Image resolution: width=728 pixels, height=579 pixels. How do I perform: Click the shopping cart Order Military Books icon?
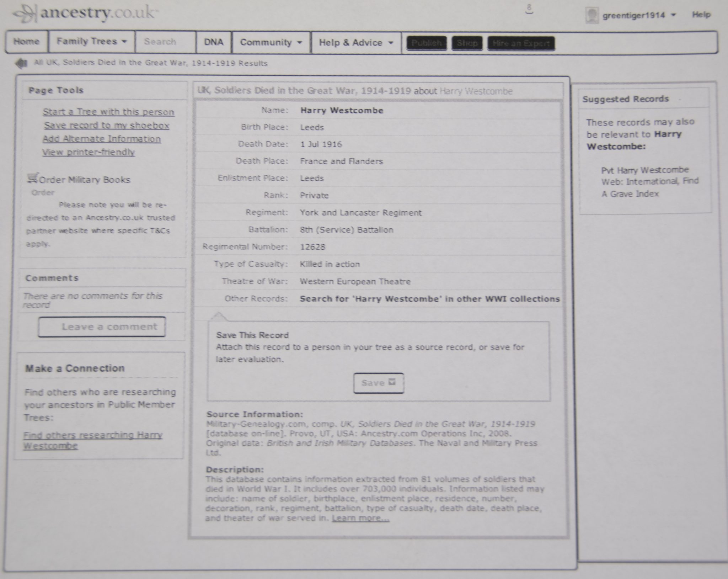coord(33,178)
